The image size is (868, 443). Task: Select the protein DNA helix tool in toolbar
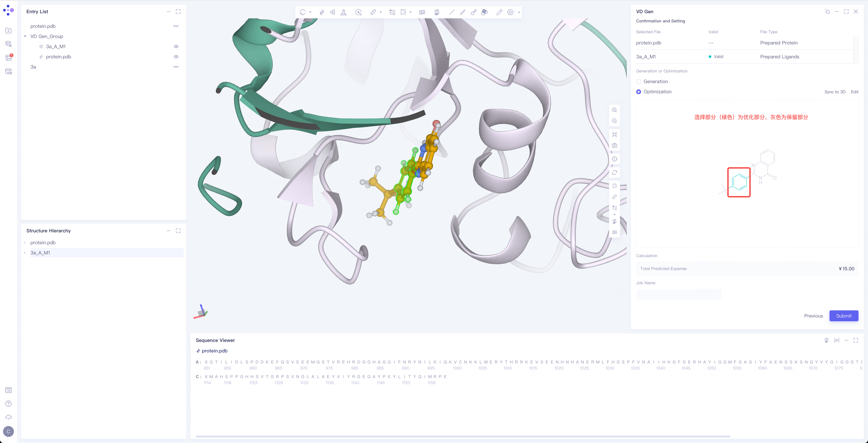coord(322,12)
